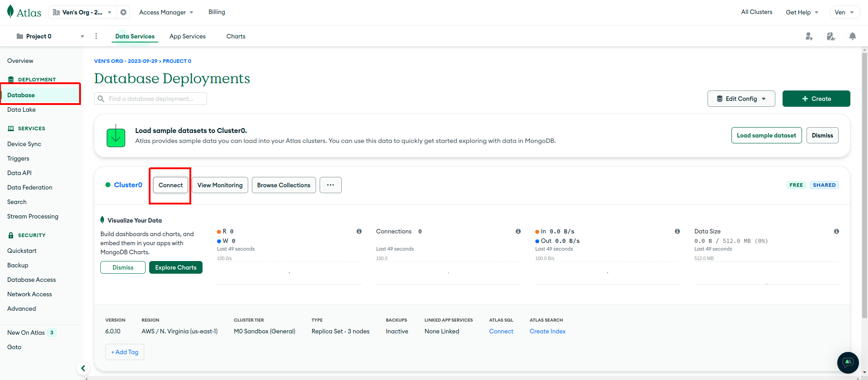Open project options three-dot menu

click(x=96, y=36)
